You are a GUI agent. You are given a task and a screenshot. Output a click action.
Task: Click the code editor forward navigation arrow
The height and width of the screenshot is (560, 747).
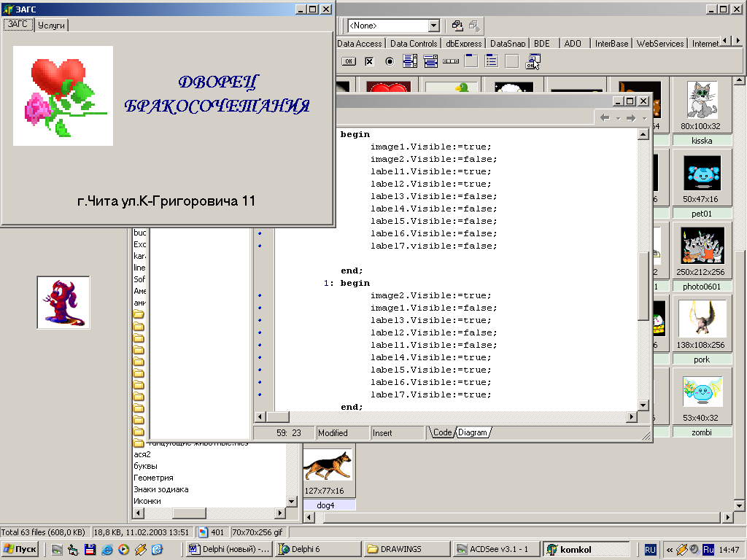tap(631, 117)
